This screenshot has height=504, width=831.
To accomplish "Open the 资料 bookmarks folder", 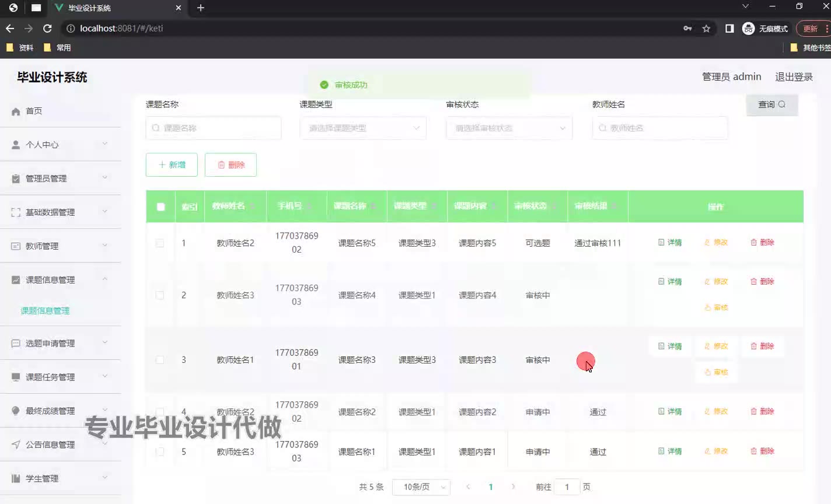I will [x=20, y=48].
